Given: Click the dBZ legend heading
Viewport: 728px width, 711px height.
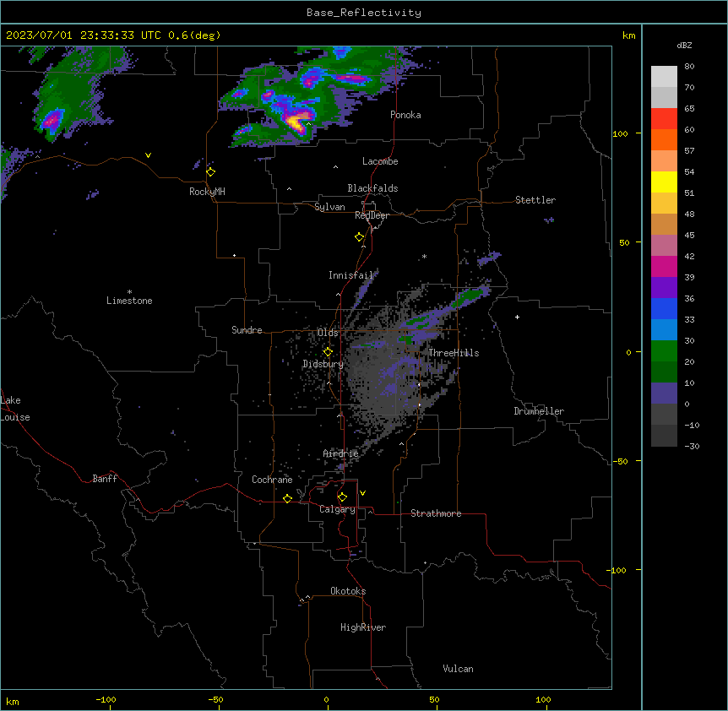Looking at the screenshot, I should point(684,45).
